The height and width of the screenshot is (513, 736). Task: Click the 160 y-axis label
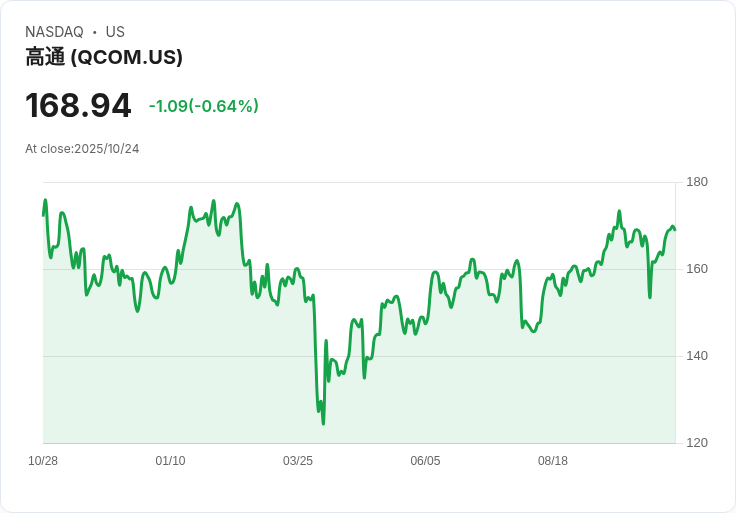coord(697,269)
